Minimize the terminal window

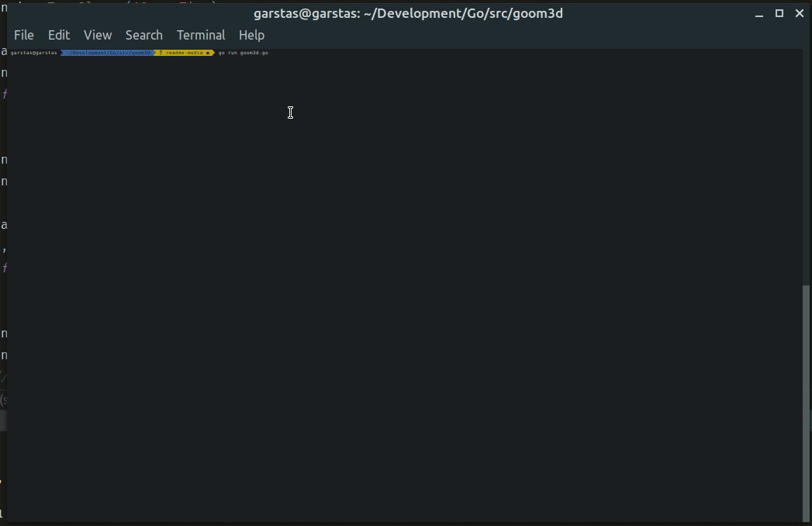coord(759,14)
